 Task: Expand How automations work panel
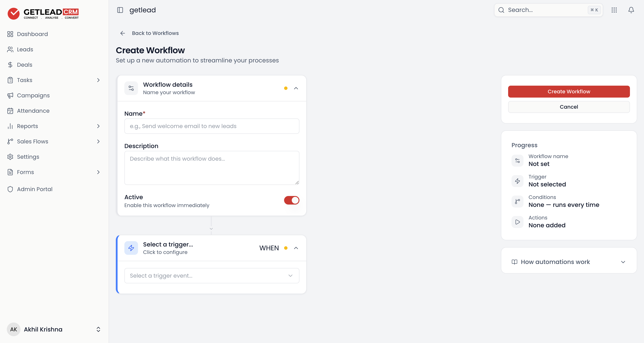[x=569, y=262]
